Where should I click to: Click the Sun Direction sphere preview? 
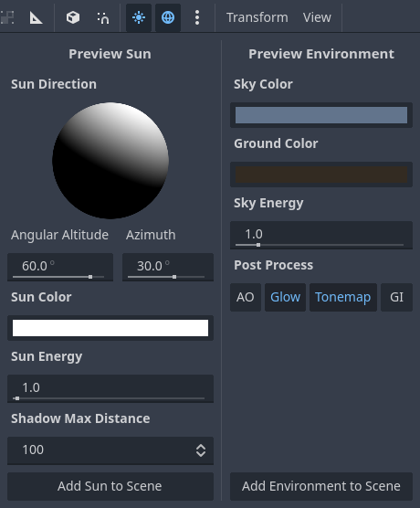pyautogui.click(x=110, y=161)
